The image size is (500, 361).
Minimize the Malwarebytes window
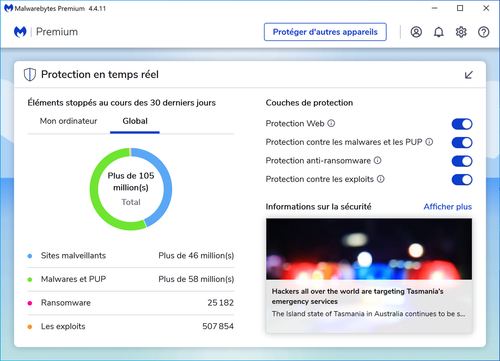pyautogui.click(x=434, y=8)
